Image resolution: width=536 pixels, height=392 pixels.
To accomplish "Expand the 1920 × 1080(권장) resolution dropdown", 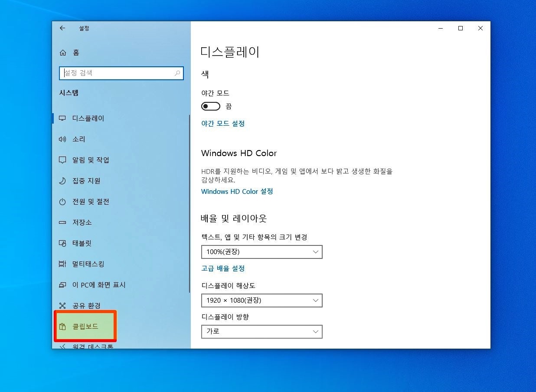I will click(x=262, y=300).
